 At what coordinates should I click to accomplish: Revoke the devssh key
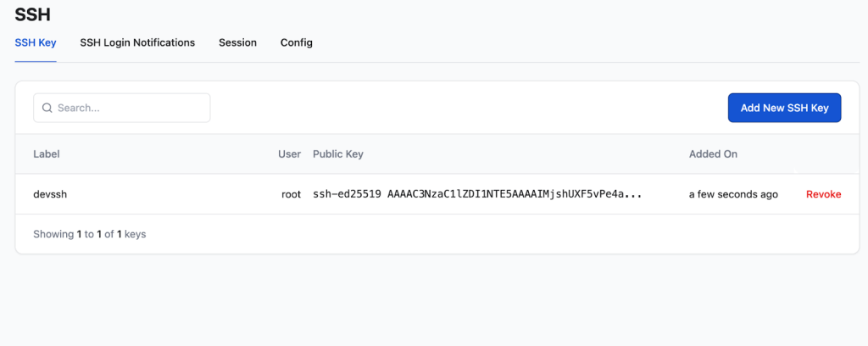[823, 194]
